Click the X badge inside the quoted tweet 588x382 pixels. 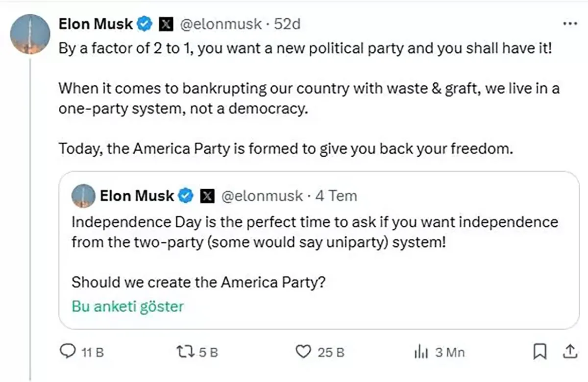(207, 196)
